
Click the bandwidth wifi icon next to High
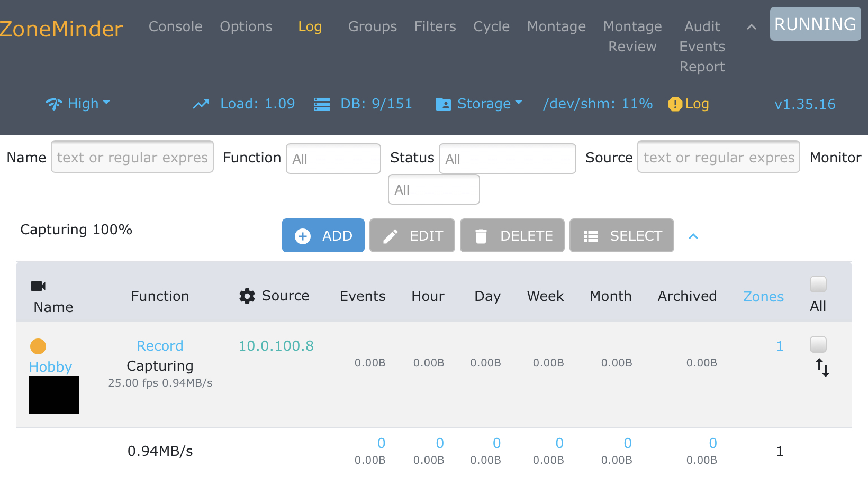54,104
